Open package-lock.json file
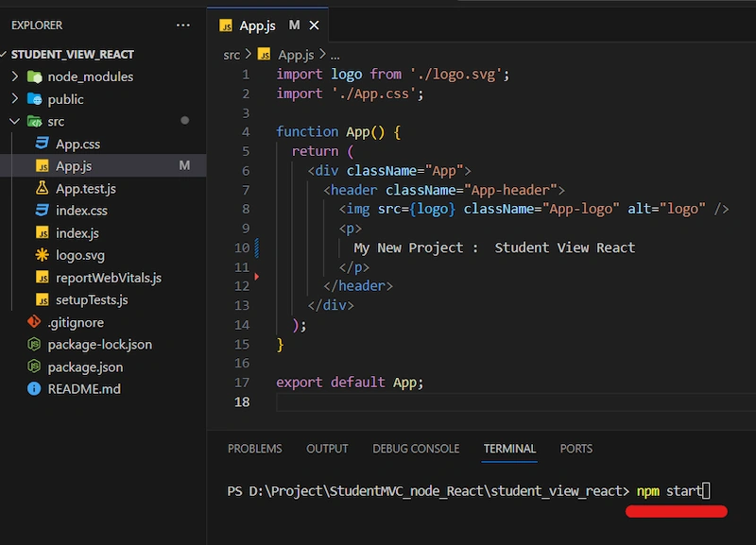 pos(100,345)
